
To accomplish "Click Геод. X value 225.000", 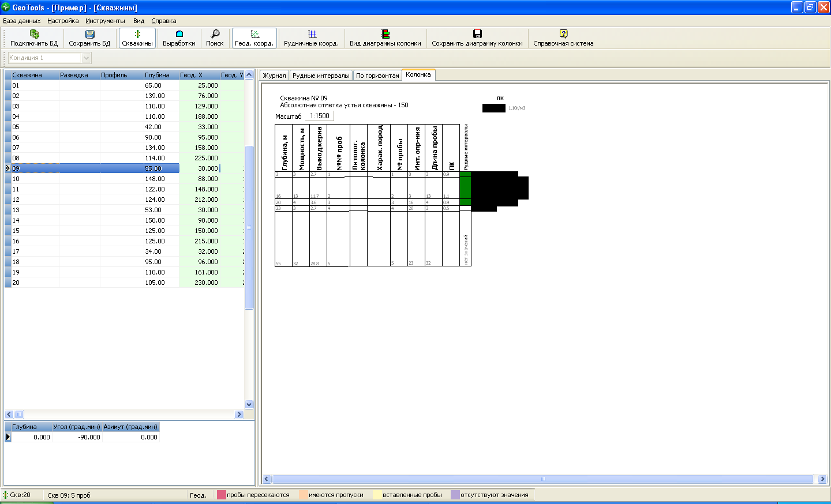I will (x=199, y=158).
